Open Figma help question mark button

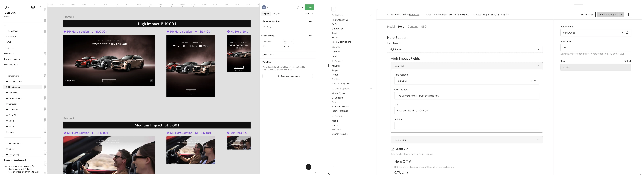point(309,167)
